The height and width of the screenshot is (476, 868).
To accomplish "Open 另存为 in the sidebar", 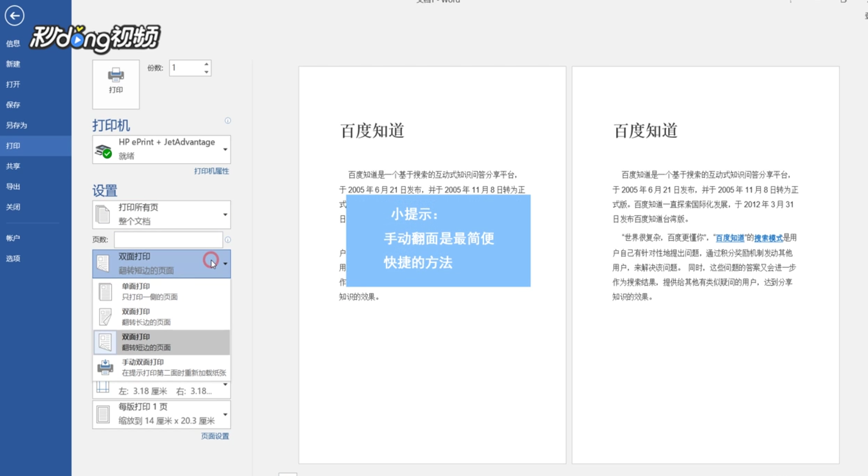I will (x=17, y=125).
